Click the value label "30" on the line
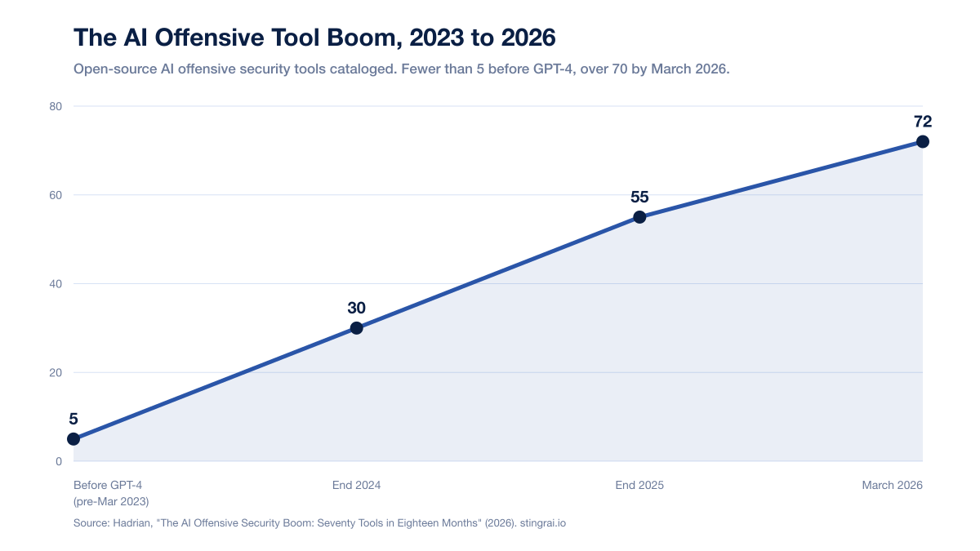The width and height of the screenshot is (980, 551). click(x=357, y=308)
